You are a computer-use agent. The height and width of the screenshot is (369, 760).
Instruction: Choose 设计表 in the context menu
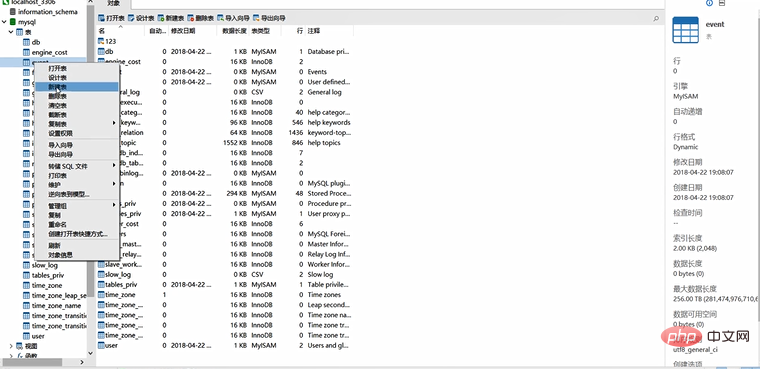[x=77, y=78]
